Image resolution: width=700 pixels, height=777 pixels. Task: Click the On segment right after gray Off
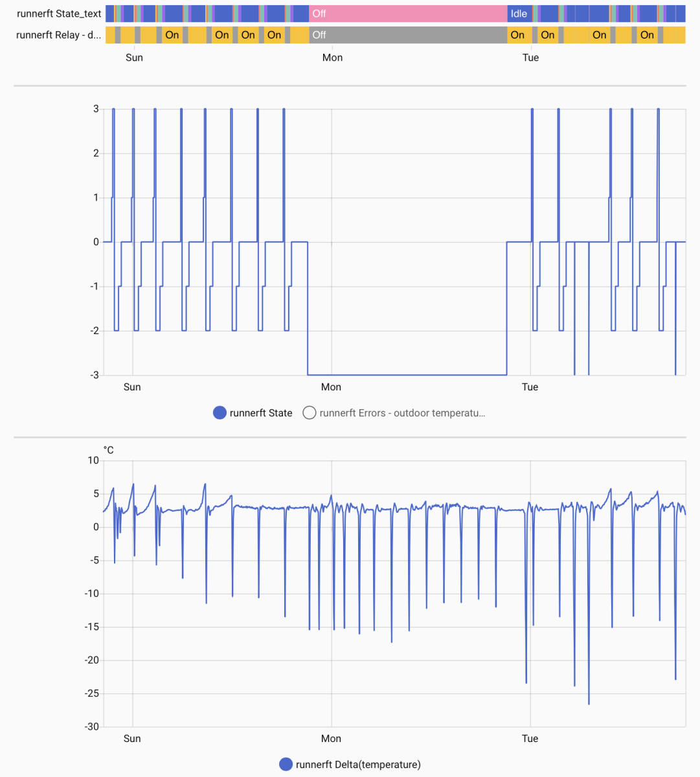click(x=517, y=35)
